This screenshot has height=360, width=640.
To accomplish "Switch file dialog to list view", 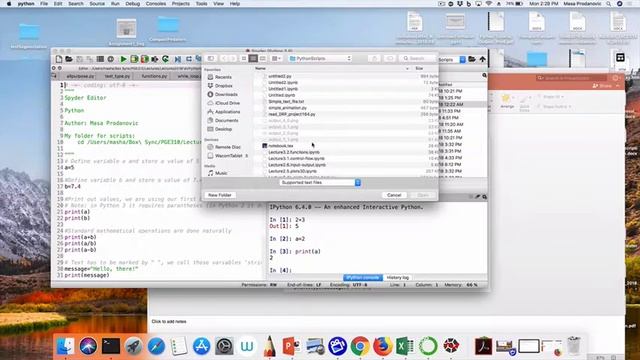I will click(253, 59).
